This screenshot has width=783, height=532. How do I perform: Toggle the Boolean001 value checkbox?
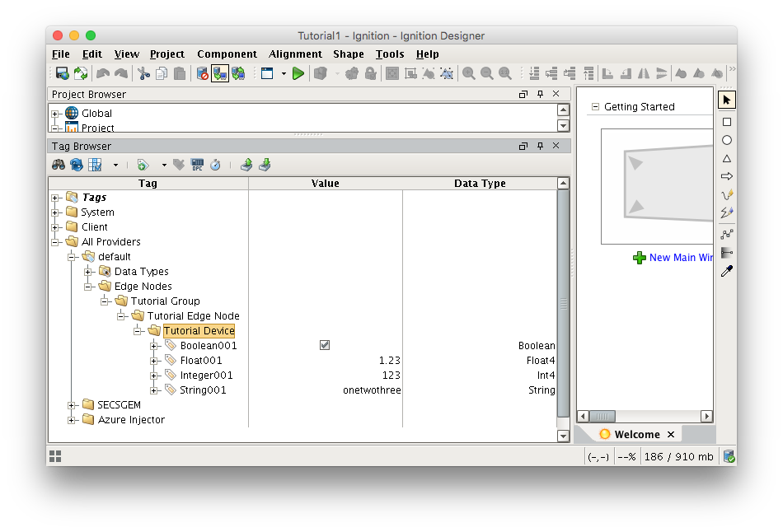(x=325, y=345)
